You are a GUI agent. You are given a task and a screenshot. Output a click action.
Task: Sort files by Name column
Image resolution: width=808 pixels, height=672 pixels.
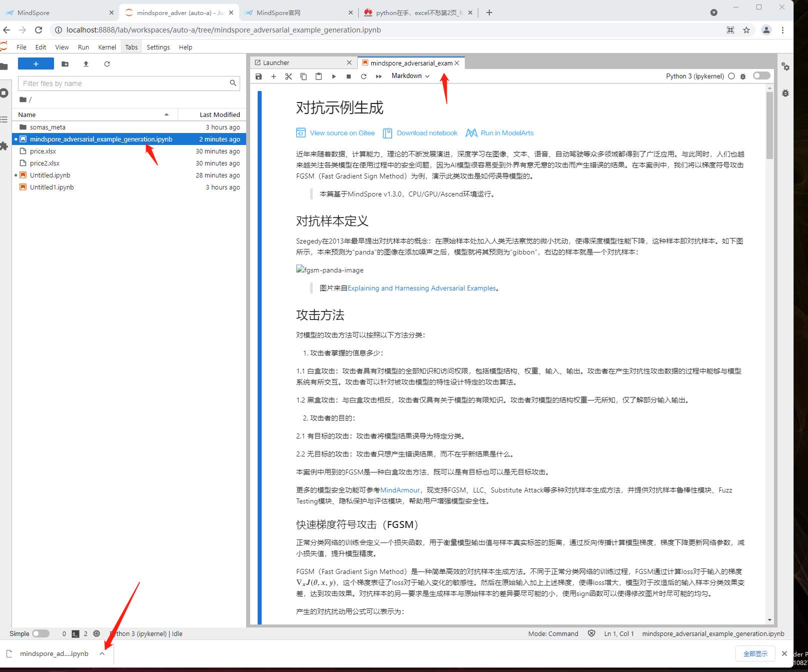95,114
